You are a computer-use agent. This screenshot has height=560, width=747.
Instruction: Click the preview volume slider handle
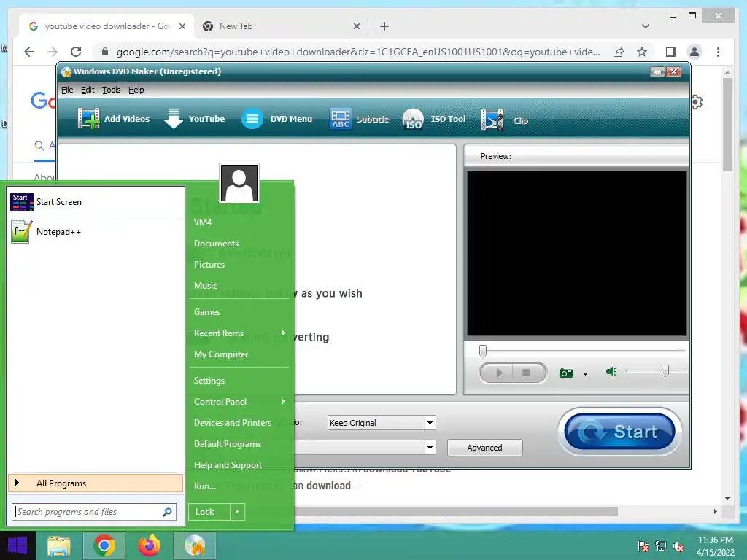pos(665,370)
